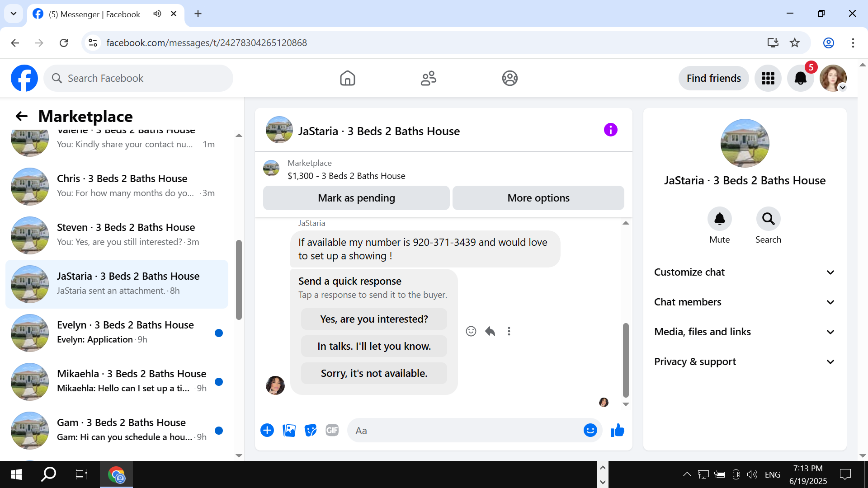Screen dimensions: 868x488
Task: Open conversation information icon
Action: point(611,130)
